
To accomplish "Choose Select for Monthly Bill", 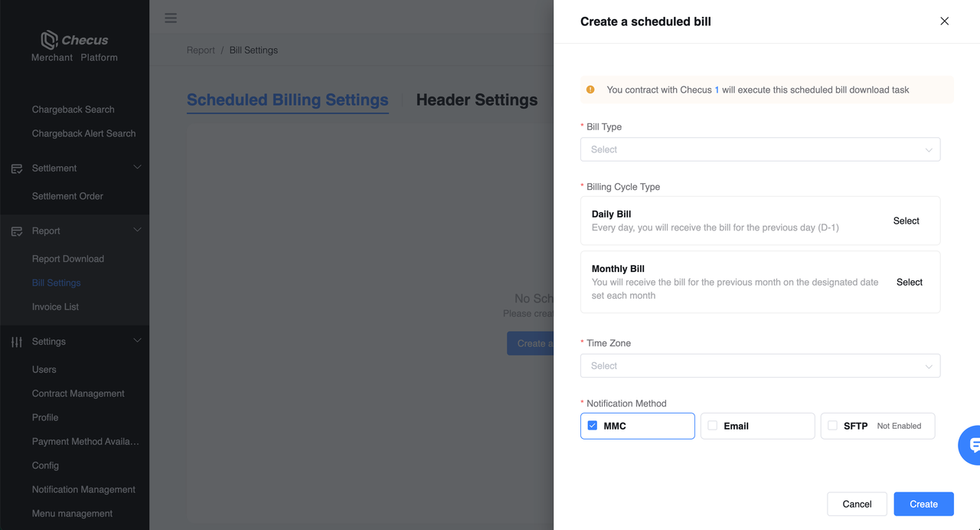I will [909, 282].
